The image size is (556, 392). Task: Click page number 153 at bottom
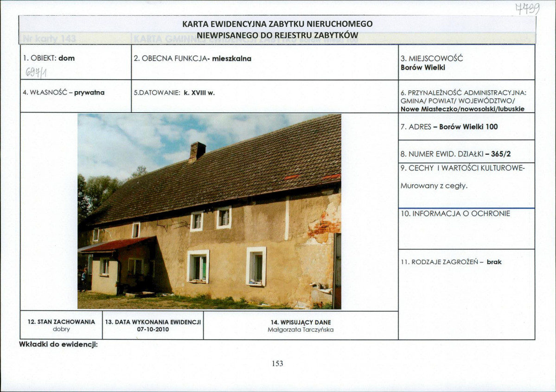(x=277, y=363)
